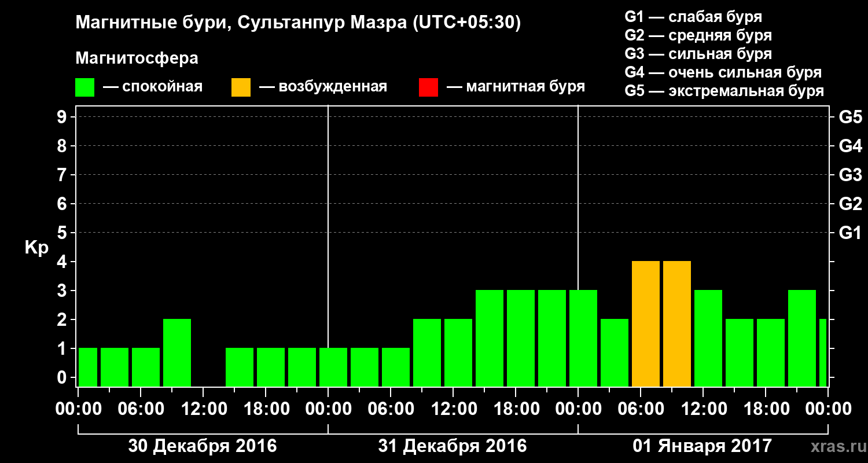Click the G4 tick label on right axis
868x463 pixels.
[x=851, y=146]
